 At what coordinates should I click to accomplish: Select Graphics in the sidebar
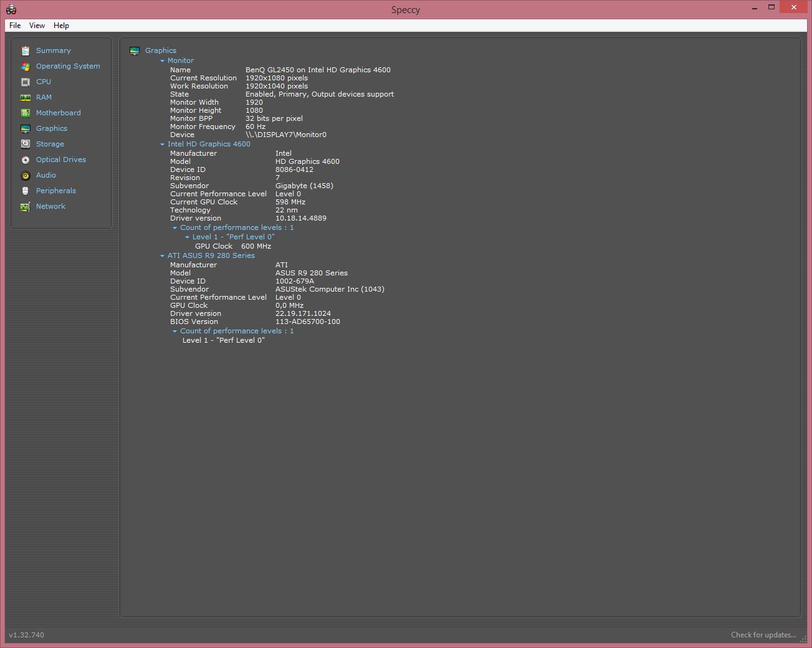(x=51, y=128)
